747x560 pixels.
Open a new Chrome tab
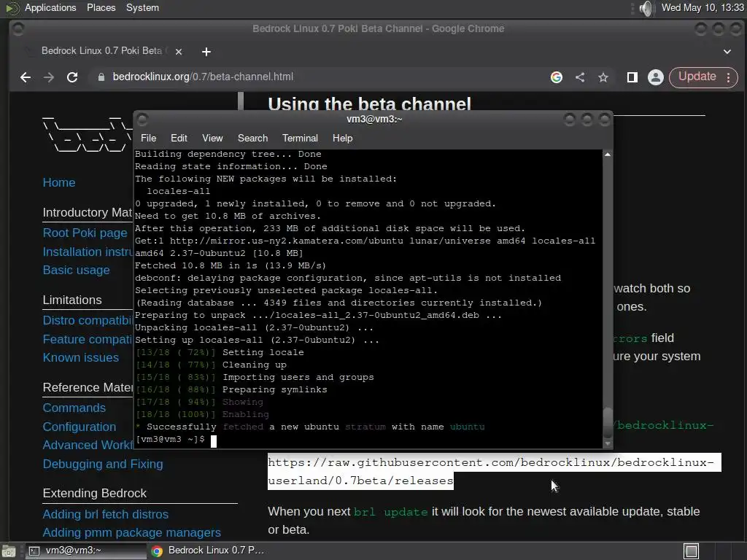pyautogui.click(x=206, y=52)
